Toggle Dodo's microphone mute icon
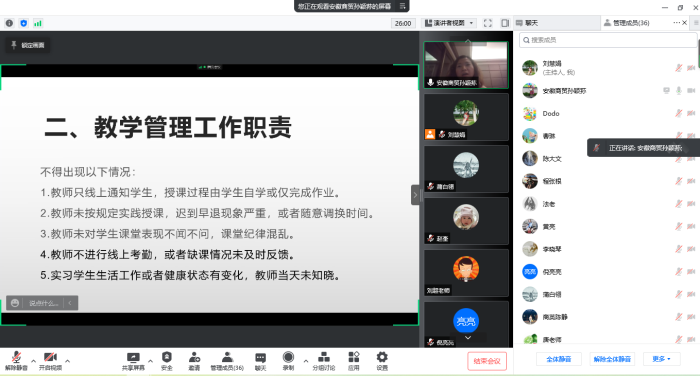The height and width of the screenshot is (376, 700). (679, 113)
